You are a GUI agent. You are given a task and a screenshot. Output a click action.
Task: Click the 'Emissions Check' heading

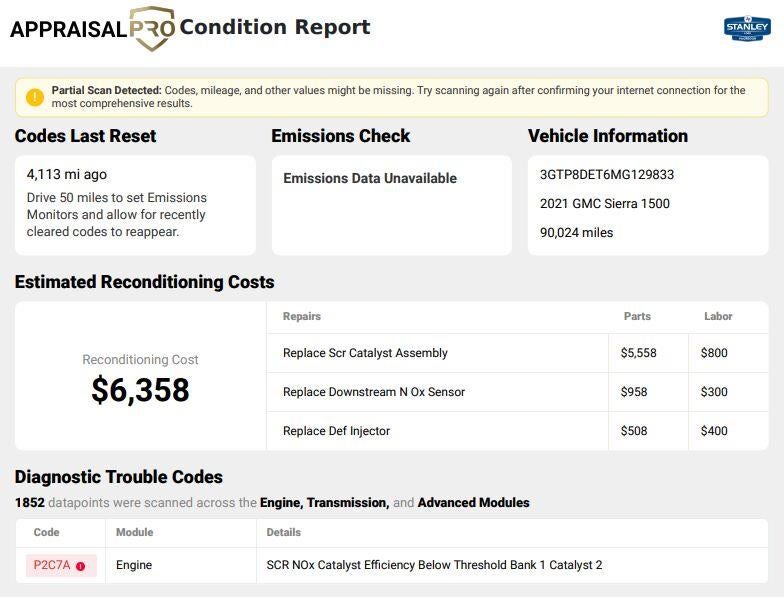340,136
